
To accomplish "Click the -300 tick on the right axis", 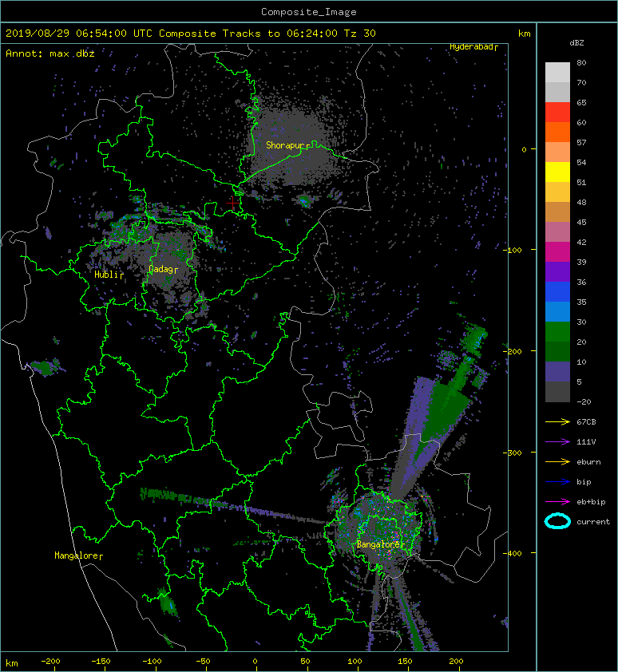I will coord(513,453).
